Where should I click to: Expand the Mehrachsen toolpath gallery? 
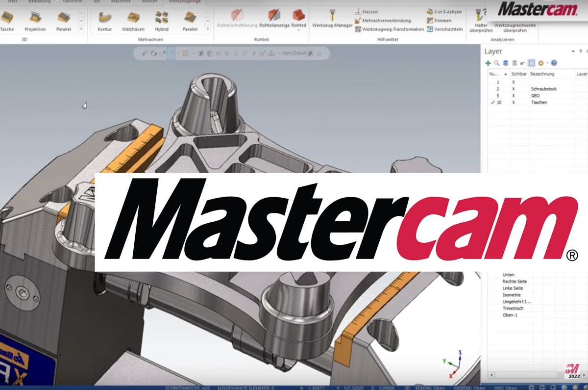click(x=208, y=29)
